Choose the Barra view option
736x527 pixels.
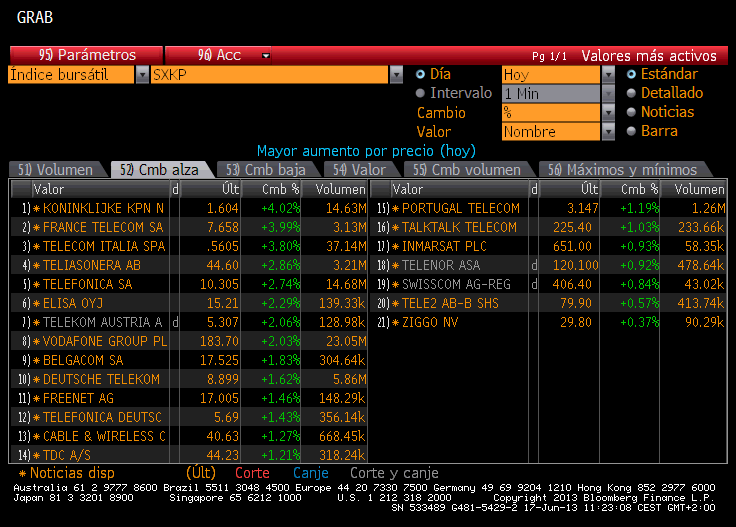click(x=631, y=131)
